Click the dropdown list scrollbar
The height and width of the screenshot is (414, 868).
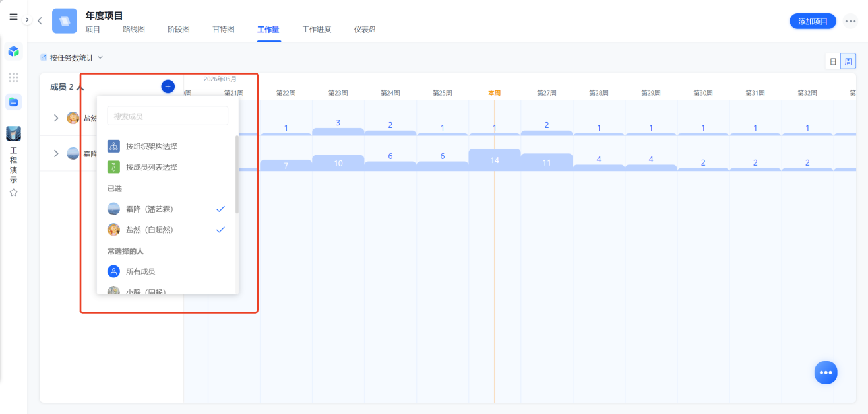[x=237, y=175]
